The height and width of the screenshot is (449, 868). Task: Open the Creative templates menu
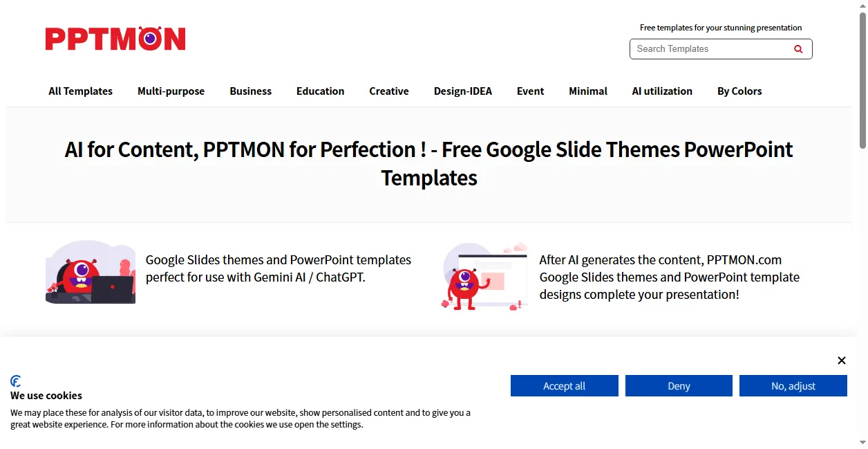[x=388, y=91]
